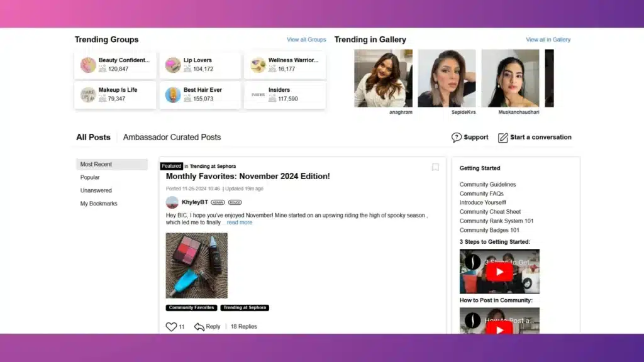Open the Lip Lovers group icon
The height and width of the screenshot is (362, 644).
tap(172, 64)
